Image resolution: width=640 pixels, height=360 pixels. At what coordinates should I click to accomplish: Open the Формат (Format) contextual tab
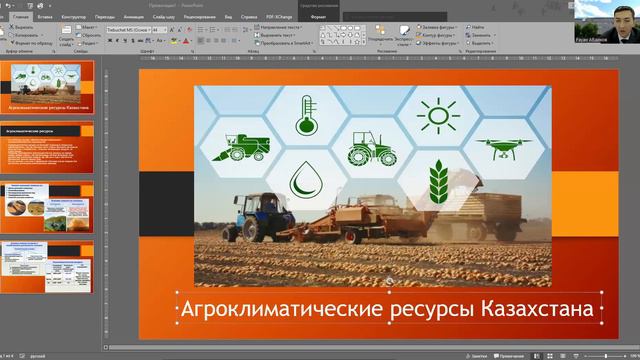point(318,17)
